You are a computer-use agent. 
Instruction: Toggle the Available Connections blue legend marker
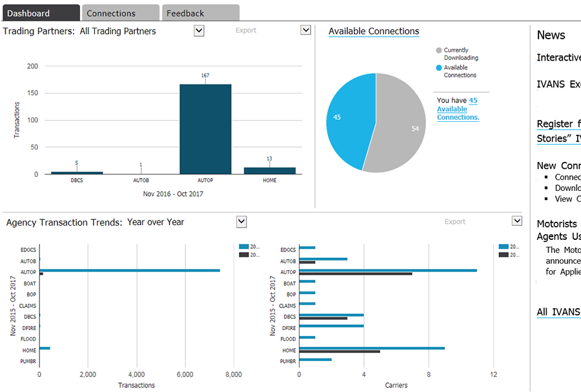coord(439,68)
